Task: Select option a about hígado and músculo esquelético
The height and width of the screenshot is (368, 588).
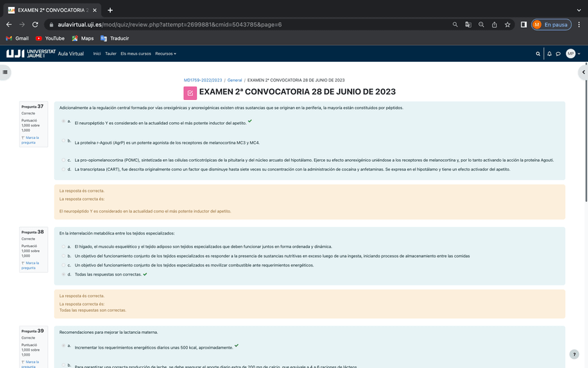Action: point(64,246)
